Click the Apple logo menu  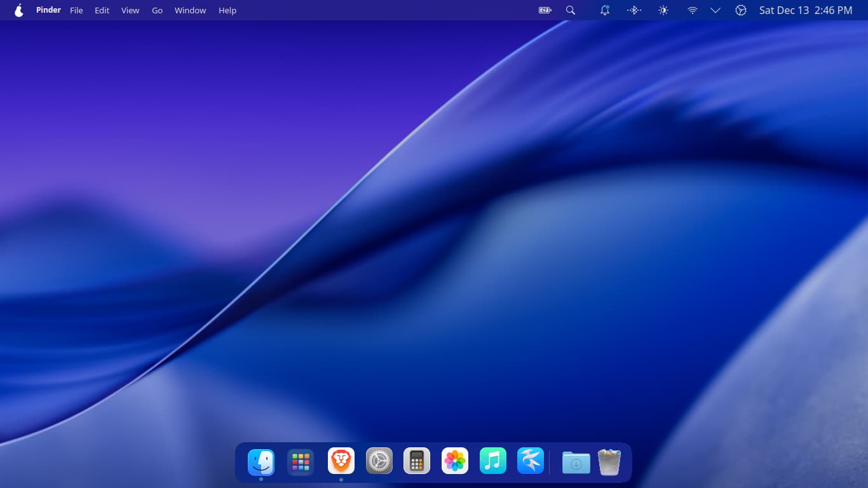click(x=19, y=10)
